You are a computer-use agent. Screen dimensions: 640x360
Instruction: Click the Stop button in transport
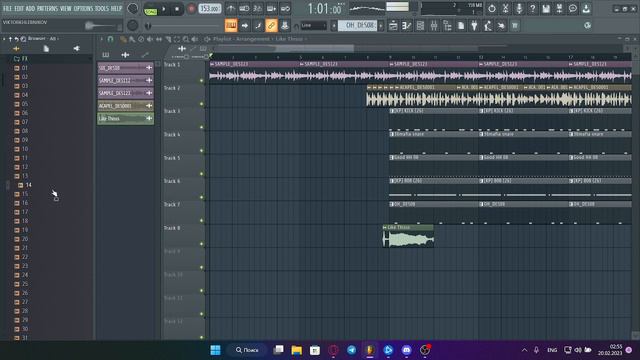click(x=177, y=9)
